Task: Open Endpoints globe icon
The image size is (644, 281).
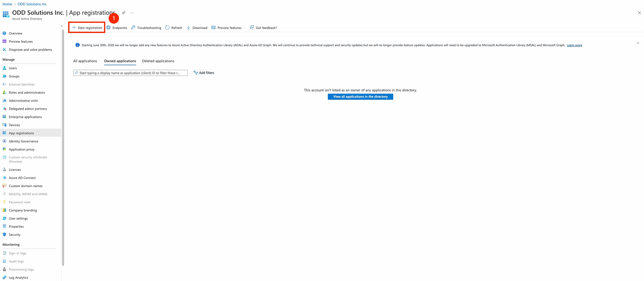Action: (x=108, y=27)
